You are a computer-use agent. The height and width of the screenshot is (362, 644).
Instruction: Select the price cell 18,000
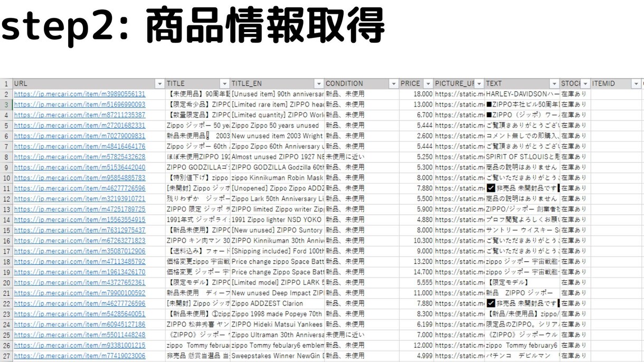(x=416, y=94)
